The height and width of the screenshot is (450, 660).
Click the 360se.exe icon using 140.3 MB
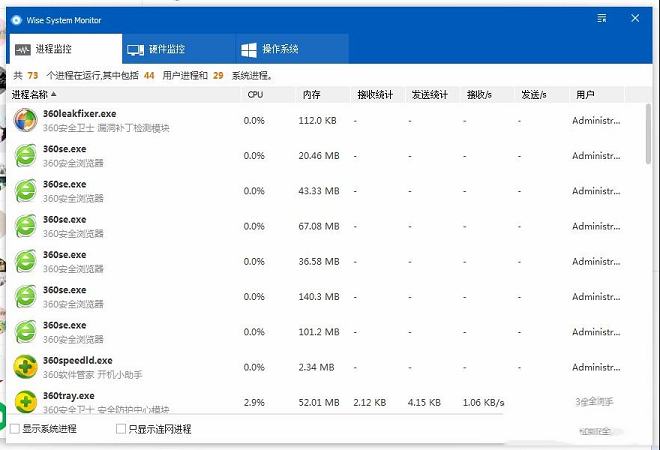25,297
